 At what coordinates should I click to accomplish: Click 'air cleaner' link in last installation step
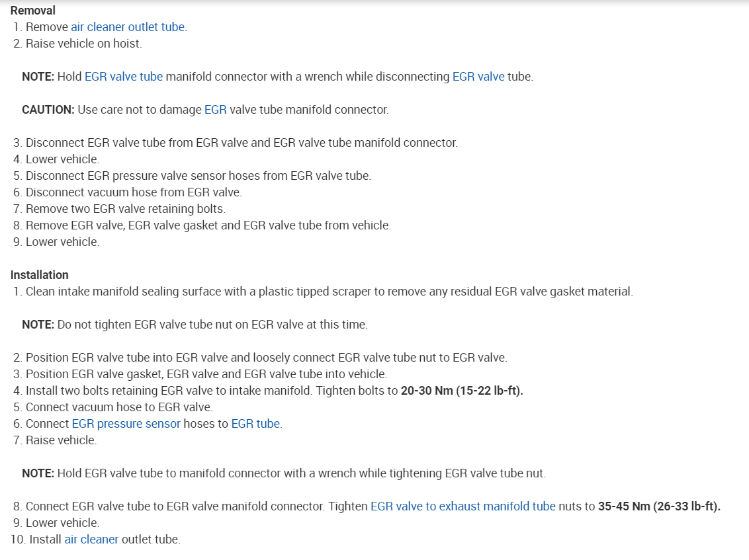tap(91, 540)
